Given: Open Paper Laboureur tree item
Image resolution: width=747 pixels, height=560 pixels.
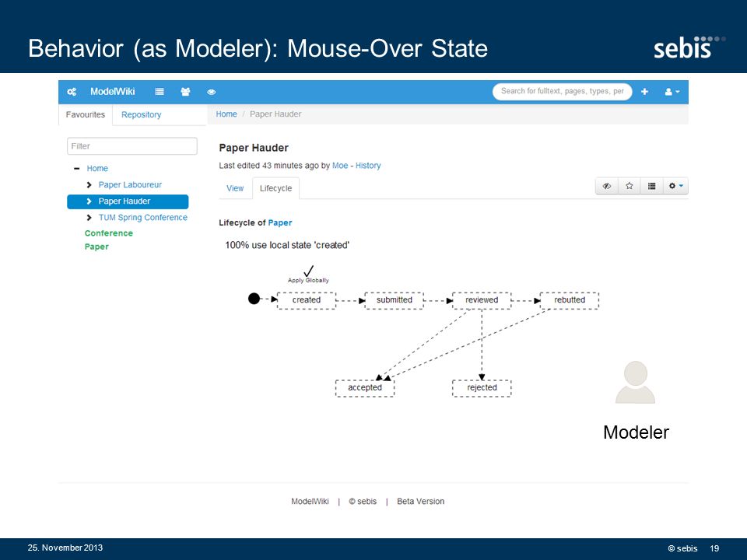Looking at the screenshot, I should click(x=130, y=185).
